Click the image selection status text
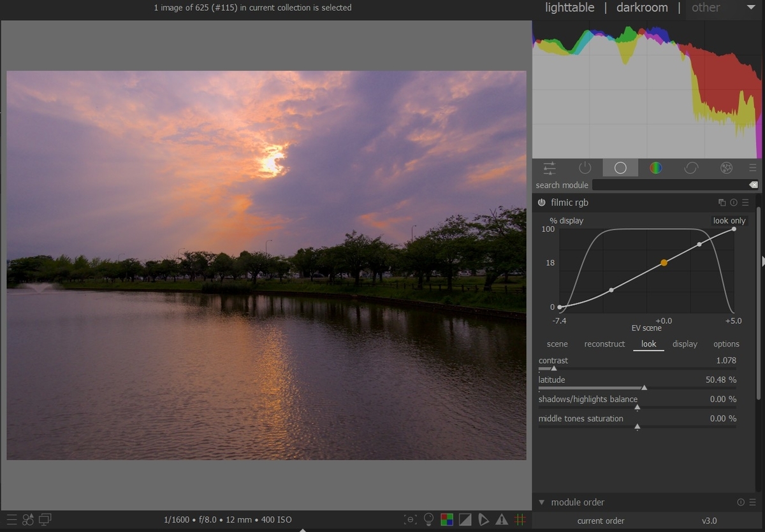This screenshot has height=532, width=765. [x=252, y=8]
